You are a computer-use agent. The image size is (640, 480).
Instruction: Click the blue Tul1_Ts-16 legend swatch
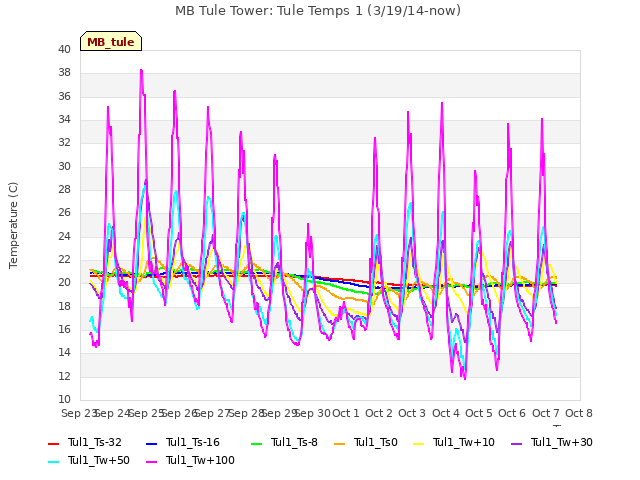(151, 443)
